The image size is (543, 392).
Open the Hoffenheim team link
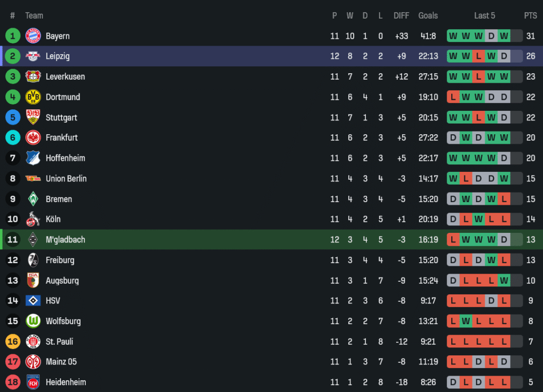pyautogui.click(x=65, y=158)
